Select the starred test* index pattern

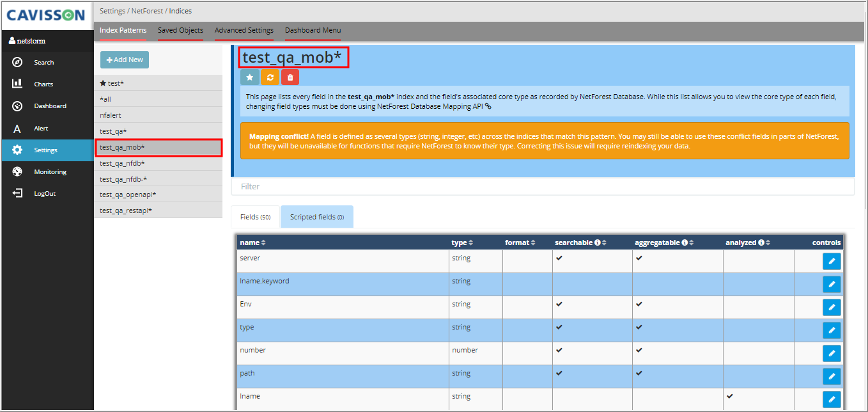click(x=159, y=83)
